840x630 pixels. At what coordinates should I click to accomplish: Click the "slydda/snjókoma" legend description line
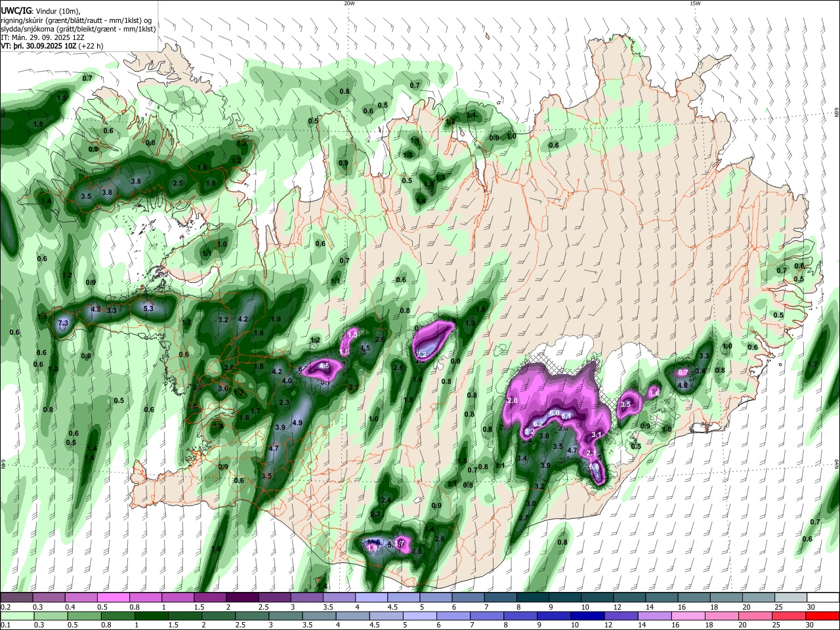(x=78, y=28)
